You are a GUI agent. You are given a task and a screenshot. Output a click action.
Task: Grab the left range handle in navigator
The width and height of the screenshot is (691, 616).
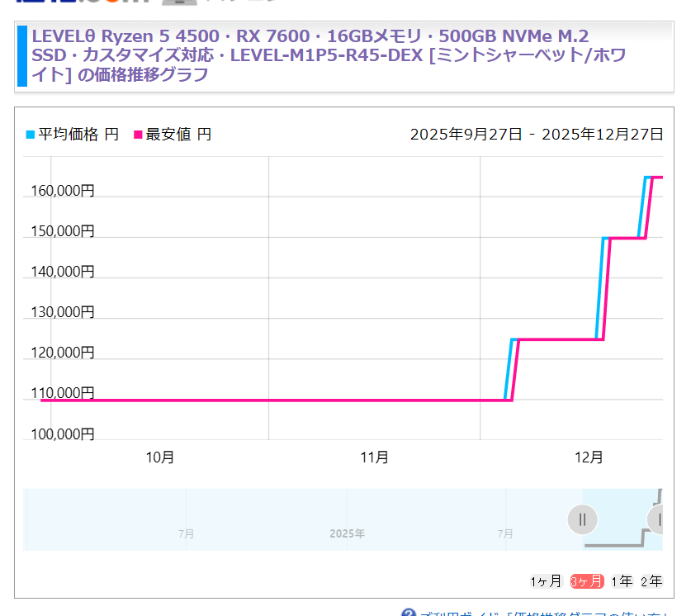582,519
